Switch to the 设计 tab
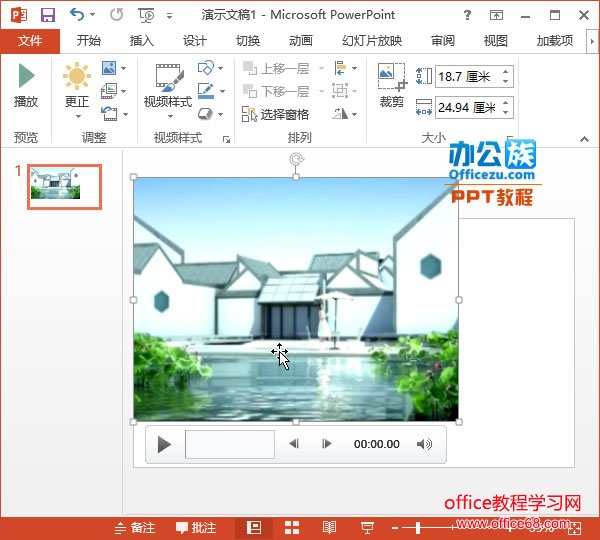Screen dimensions: 600x540 pyautogui.click(x=195, y=41)
